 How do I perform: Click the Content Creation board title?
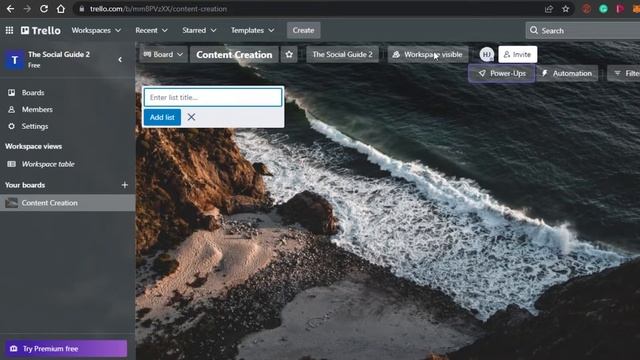pyautogui.click(x=234, y=55)
